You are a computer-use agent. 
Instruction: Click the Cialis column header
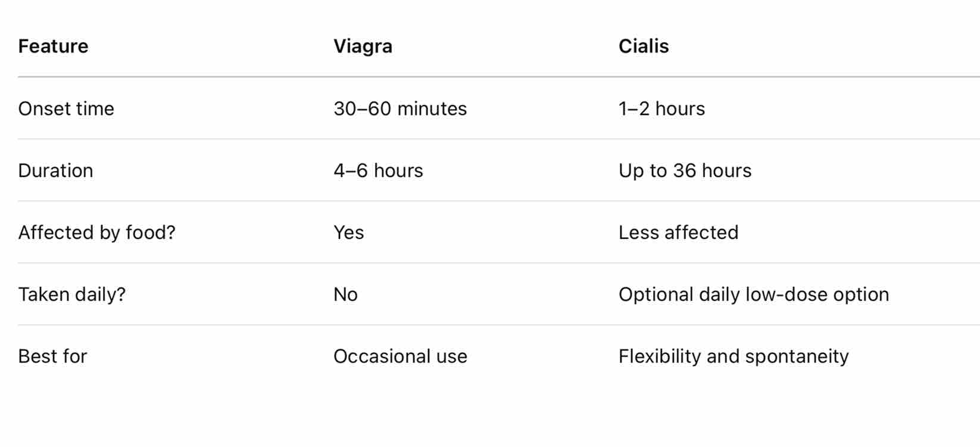click(644, 46)
